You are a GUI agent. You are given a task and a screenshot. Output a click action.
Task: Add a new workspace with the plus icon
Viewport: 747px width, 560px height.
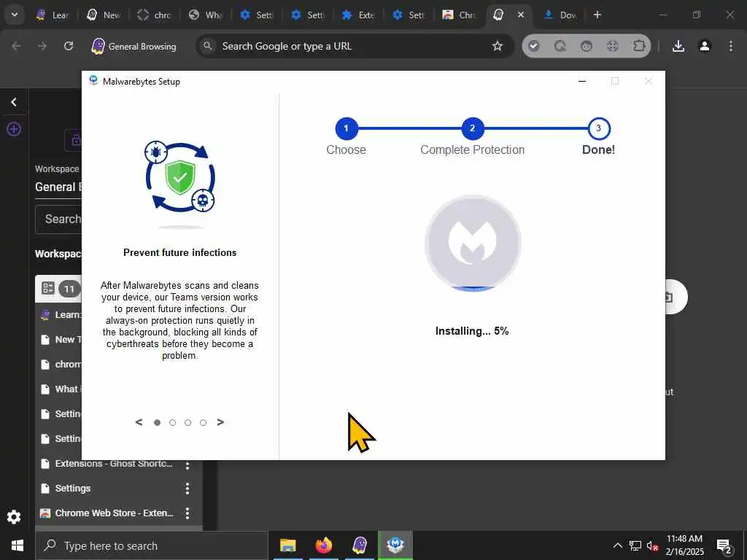(14, 129)
